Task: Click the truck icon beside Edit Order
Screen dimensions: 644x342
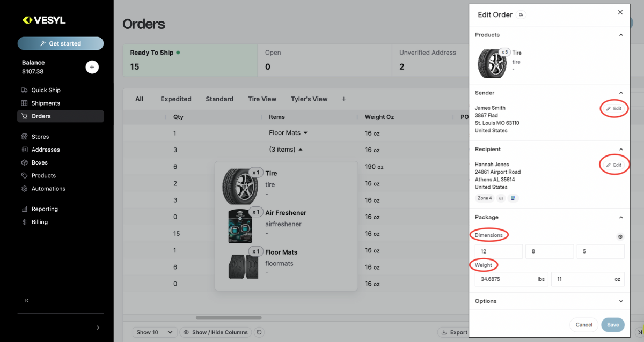Action: point(521,15)
